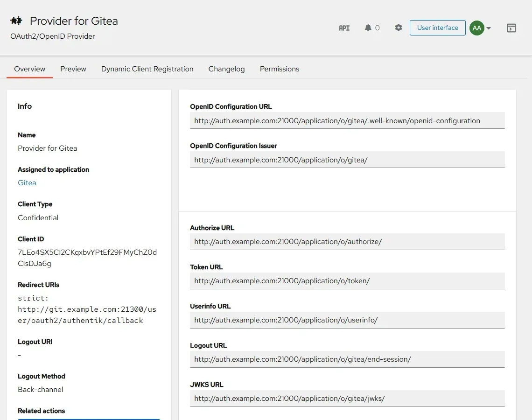Click the notification count 0

click(377, 28)
